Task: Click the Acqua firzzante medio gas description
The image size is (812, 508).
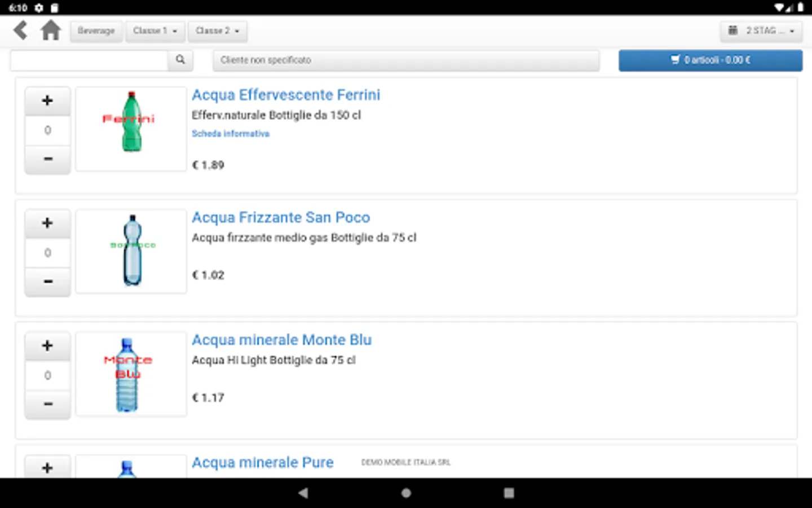Action: point(304,238)
